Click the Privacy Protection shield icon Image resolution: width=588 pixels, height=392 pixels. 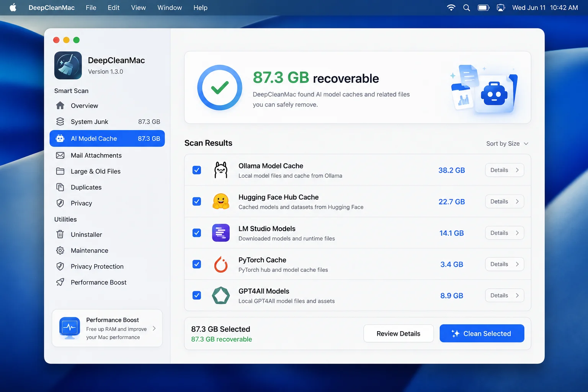tap(60, 266)
